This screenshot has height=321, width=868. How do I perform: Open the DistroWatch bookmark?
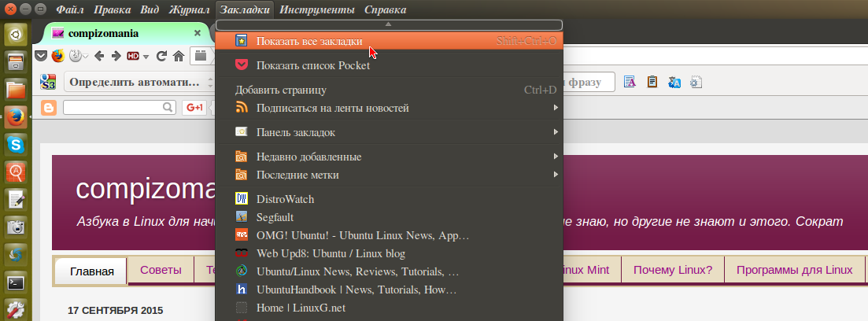(390, 199)
